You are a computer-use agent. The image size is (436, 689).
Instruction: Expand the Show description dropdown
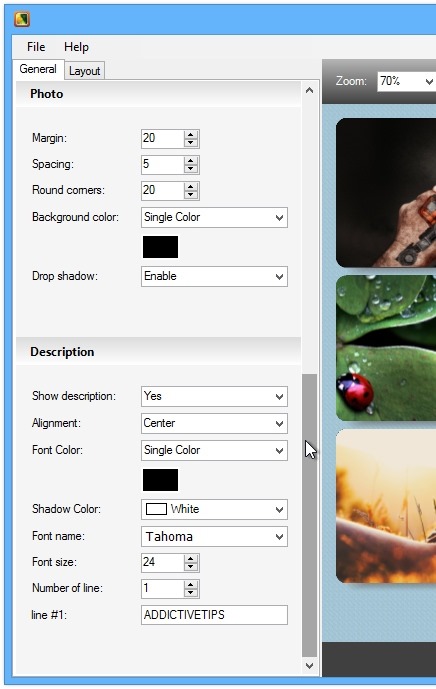click(214, 396)
